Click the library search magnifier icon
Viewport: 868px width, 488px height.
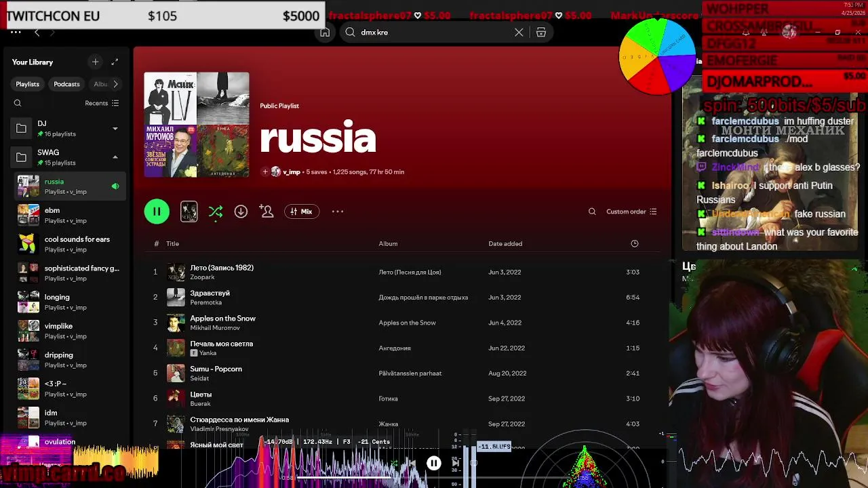(x=18, y=103)
